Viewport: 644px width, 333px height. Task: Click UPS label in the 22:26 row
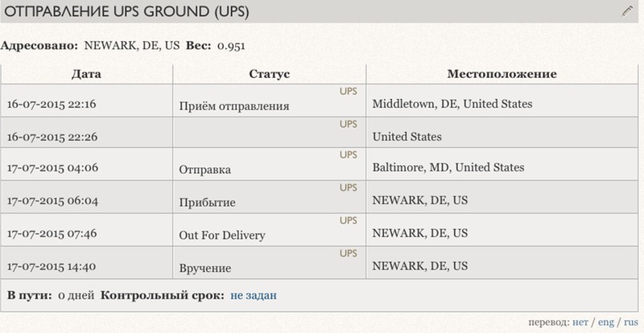[x=349, y=124]
